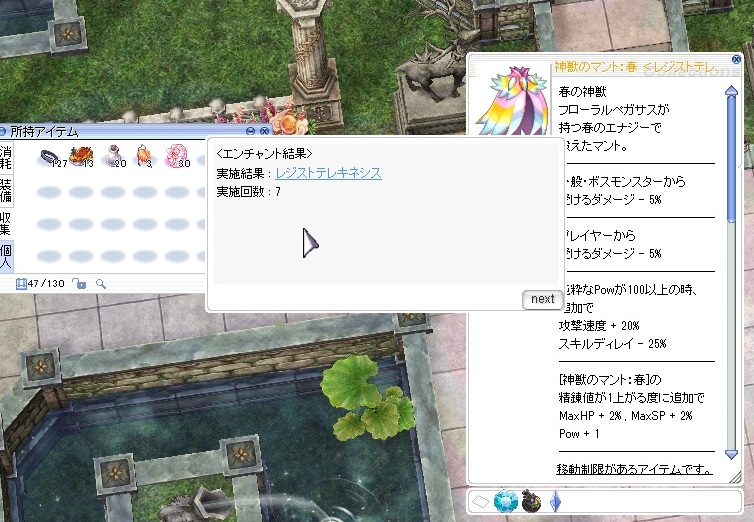Click the blue crystal enchant slot icon
This screenshot has width=754, height=522.
555,501
